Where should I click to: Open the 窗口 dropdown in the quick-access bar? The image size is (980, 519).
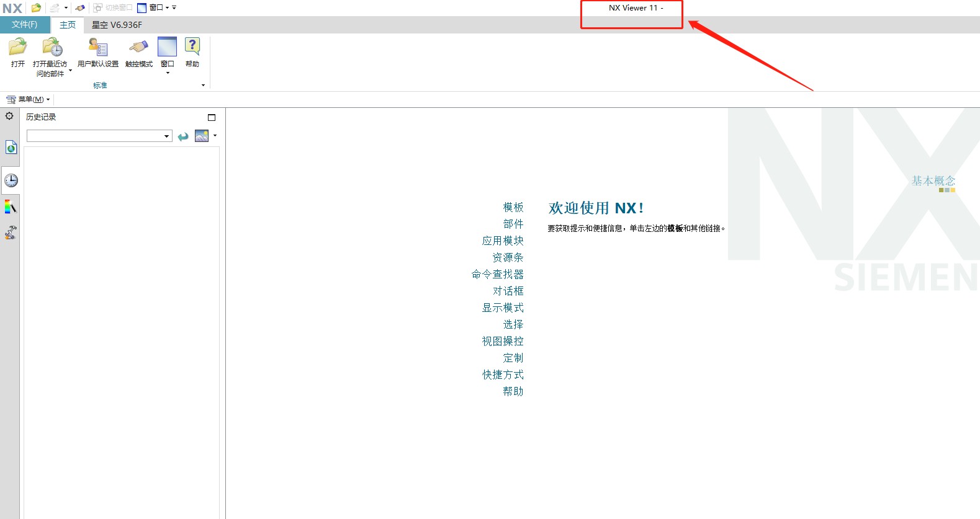[x=153, y=8]
